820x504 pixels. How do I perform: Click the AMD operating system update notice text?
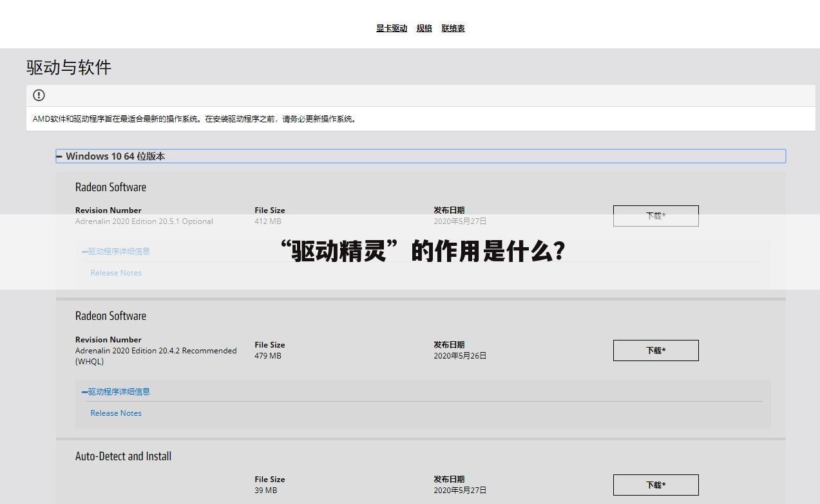pyautogui.click(x=193, y=118)
